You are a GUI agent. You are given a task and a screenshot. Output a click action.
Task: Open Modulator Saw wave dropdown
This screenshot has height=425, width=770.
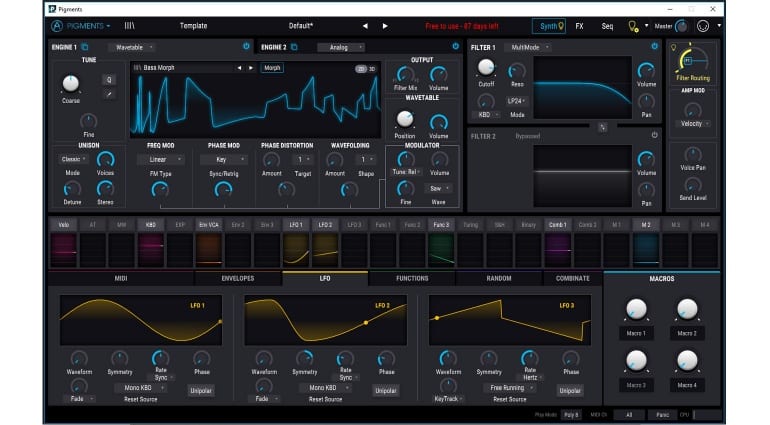click(438, 189)
